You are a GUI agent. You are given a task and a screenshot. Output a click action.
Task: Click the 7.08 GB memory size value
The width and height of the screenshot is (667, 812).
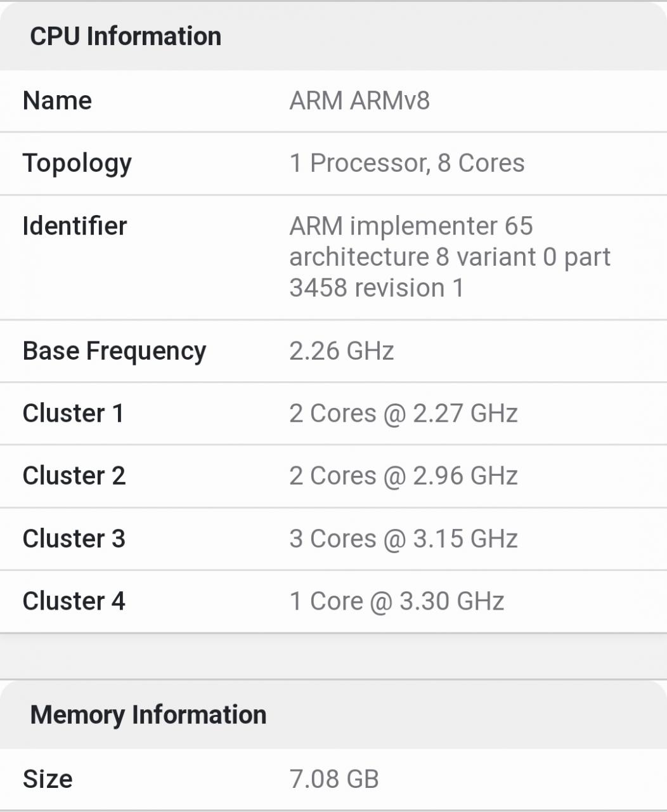pos(335,778)
